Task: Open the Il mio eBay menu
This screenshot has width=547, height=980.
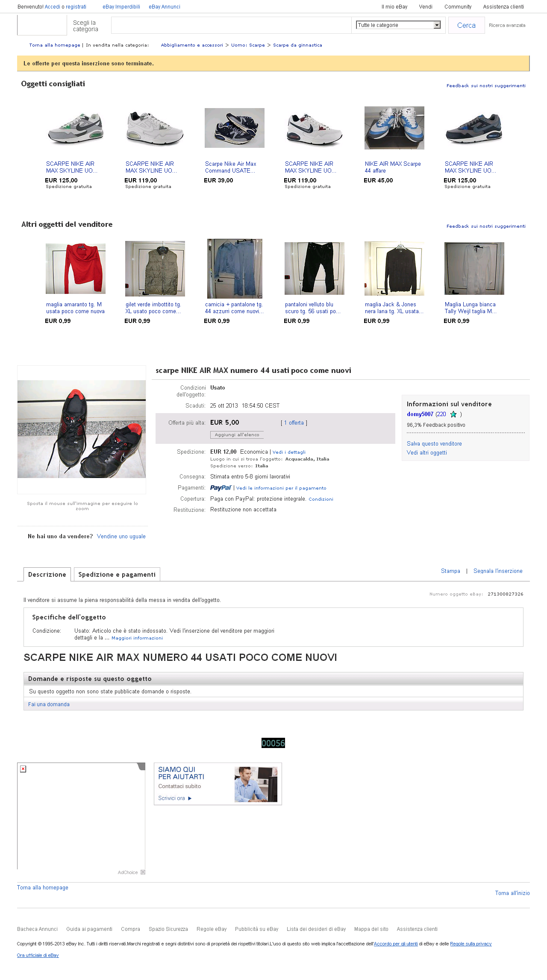Action: coord(394,7)
